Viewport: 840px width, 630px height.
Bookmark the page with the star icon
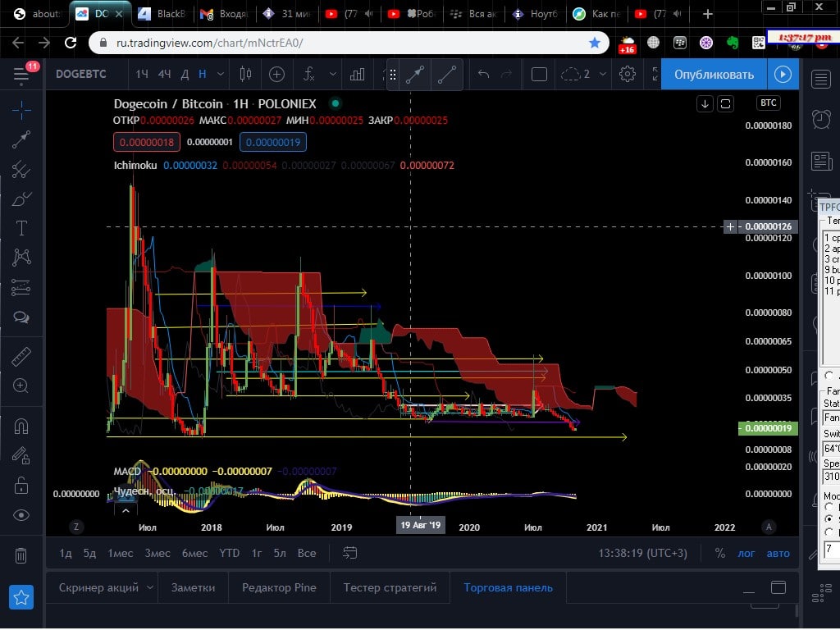click(x=594, y=43)
